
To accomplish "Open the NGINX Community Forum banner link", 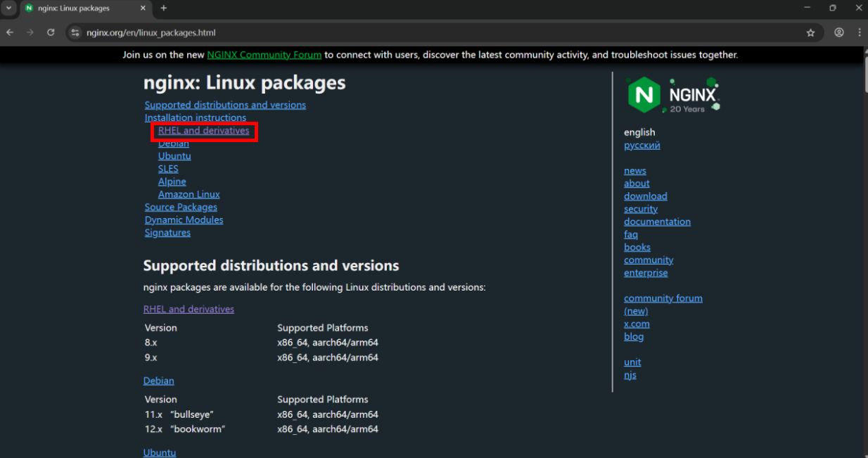I will point(264,55).
